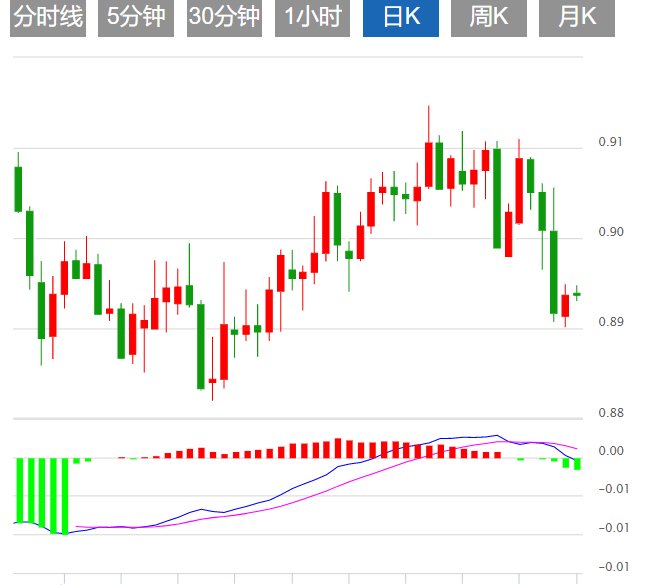649x585 pixels.
Task: Click the longest bright-green MACD histogram bar
Action: click(x=65, y=496)
